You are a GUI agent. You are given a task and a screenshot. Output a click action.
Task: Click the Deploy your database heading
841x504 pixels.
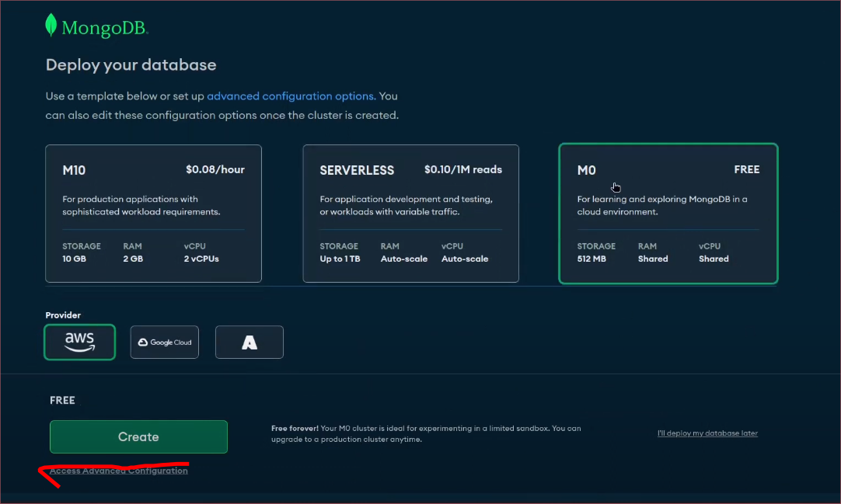(x=131, y=64)
